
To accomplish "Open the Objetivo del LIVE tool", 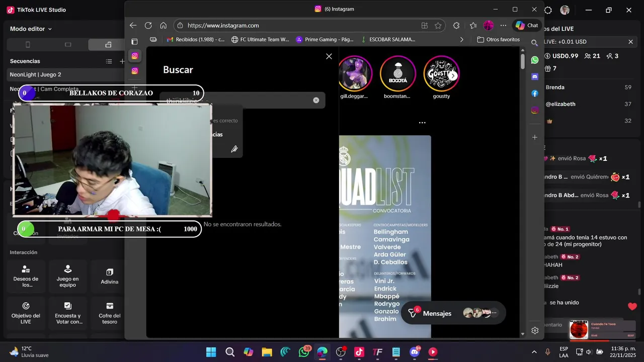I will pyautogui.click(x=26, y=314).
